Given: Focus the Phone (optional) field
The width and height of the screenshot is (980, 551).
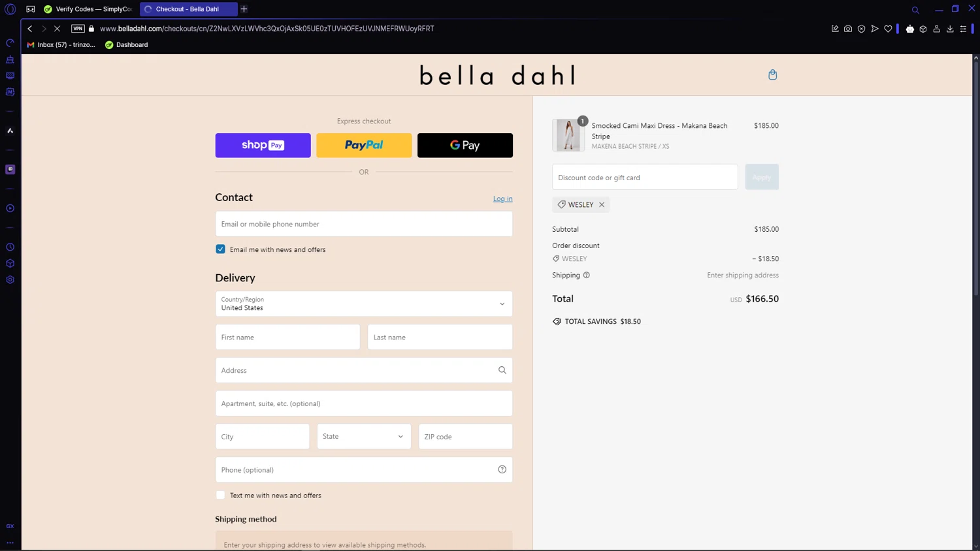Looking at the screenshot, I should tap(364, 469).
